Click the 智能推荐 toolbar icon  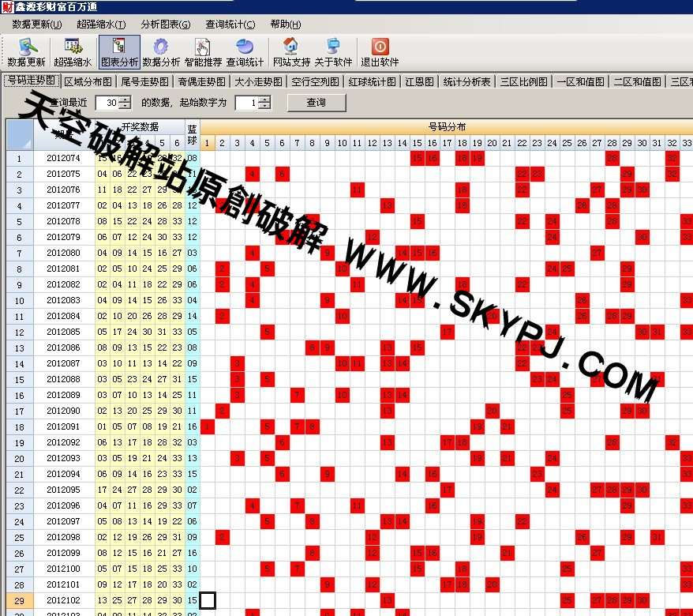(203, 52)
